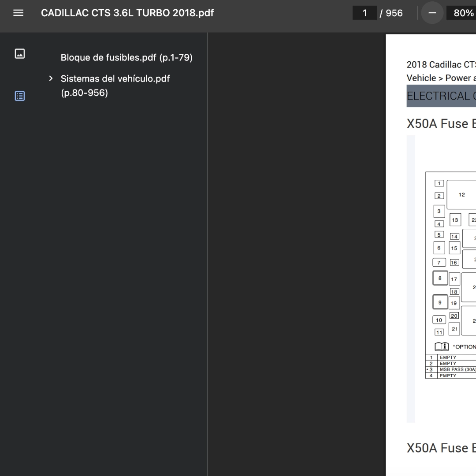This screenshot has height=476, width=476.
Task: Click fuse position 19 in diagram
Action: click(454, 303)
